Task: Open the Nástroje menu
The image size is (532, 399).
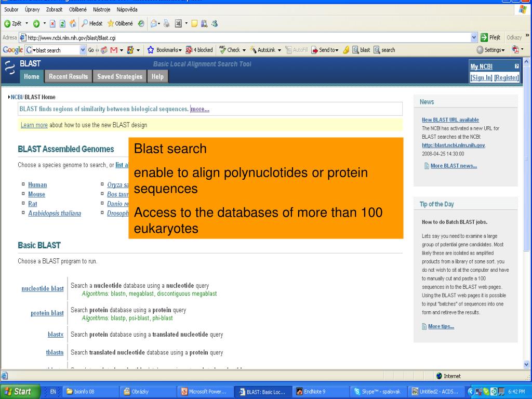Action: click(102, 9)
